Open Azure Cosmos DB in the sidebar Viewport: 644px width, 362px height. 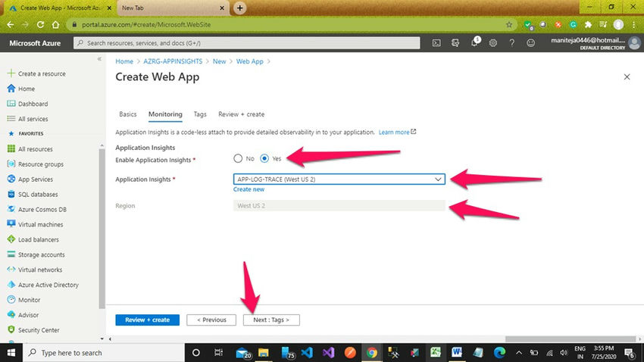tap(42, 209)
